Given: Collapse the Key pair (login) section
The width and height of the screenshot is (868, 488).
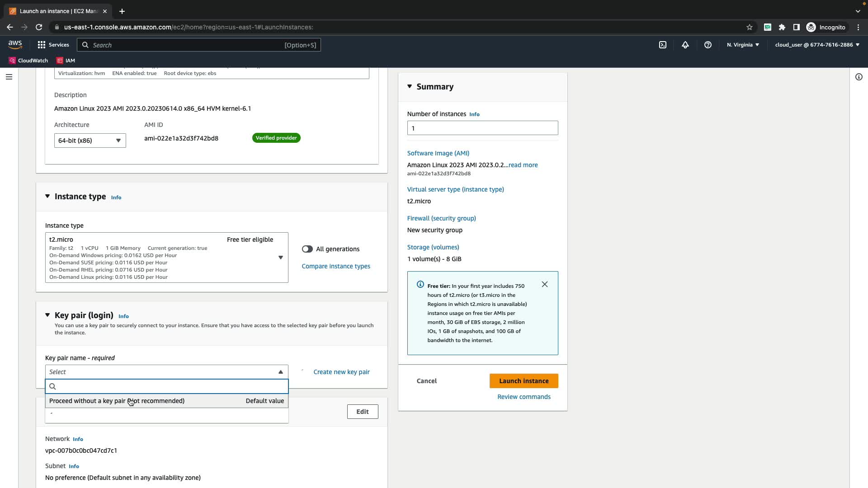Looking at the screenshot, I should (x=47, y=315).
